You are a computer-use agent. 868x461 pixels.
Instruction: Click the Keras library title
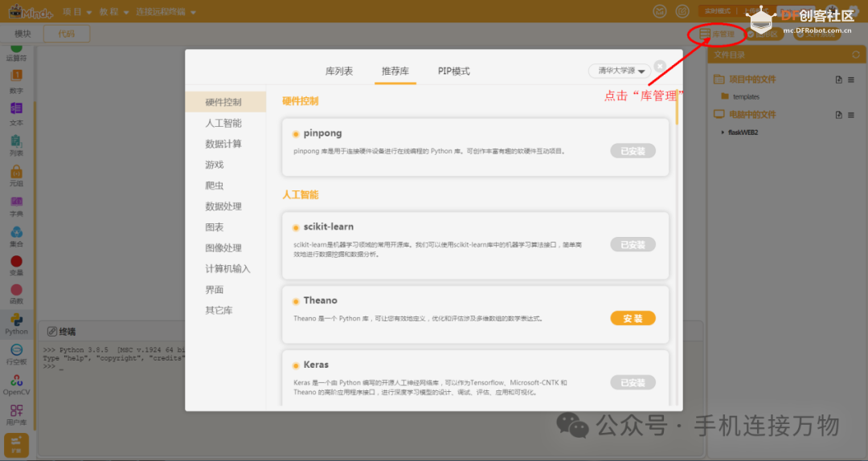click(x=316, y=365)
